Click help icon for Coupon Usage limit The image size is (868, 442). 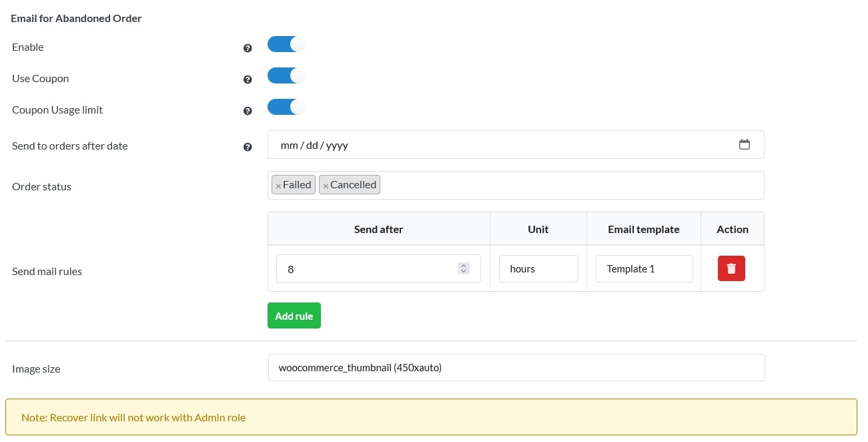(x=248, y=111)
